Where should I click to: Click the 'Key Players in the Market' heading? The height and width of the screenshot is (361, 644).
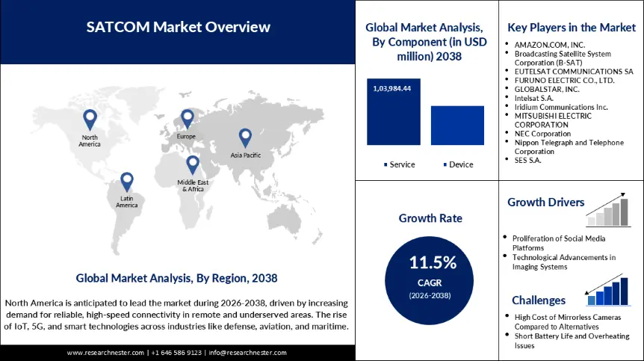point(572,28)
